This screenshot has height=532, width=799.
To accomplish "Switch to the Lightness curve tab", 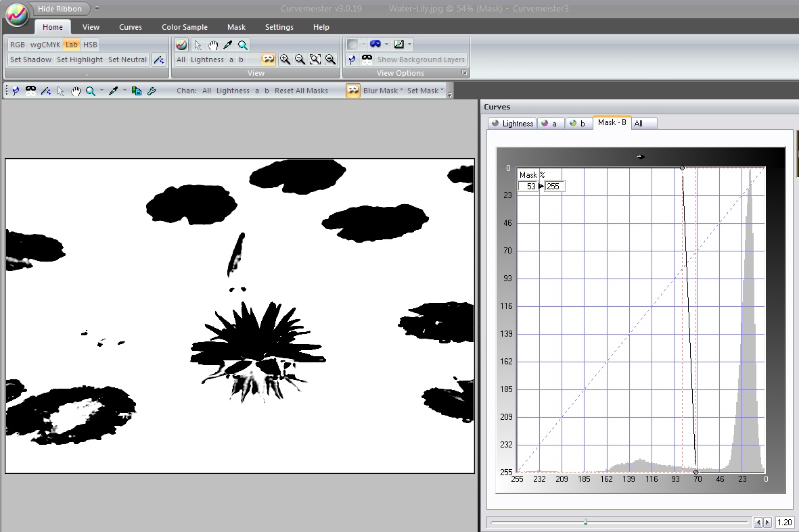I will [x=512, y=123].
